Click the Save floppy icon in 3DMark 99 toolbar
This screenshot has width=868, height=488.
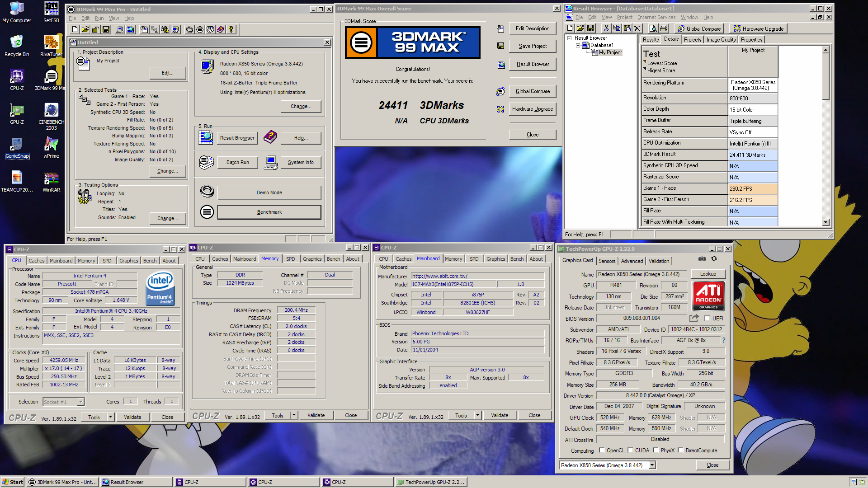(106, 29)
